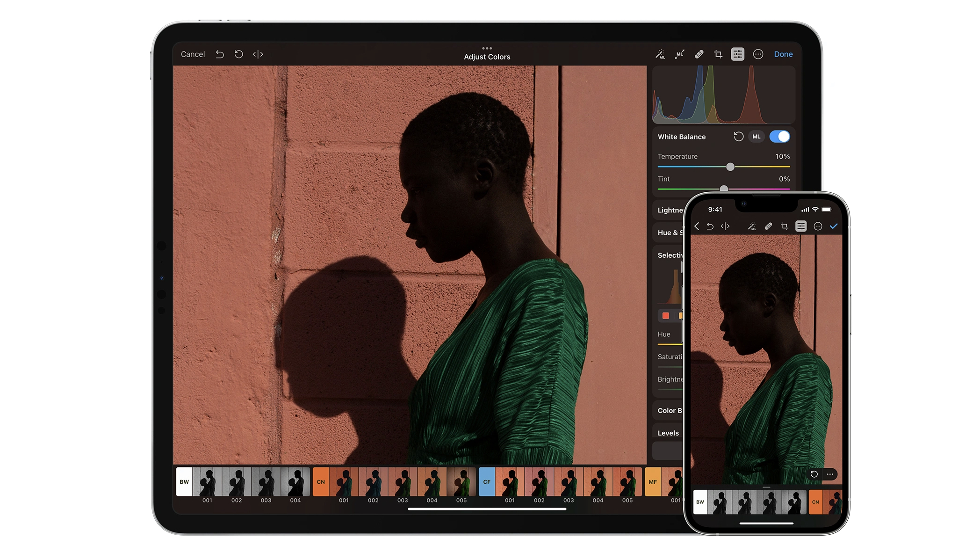Image resolution: width=980 pixels, height=560 pixels.
Task: Tap the undo arrow on the iPad toolbar
Action: pyautogui.click(x=219, y=54)
